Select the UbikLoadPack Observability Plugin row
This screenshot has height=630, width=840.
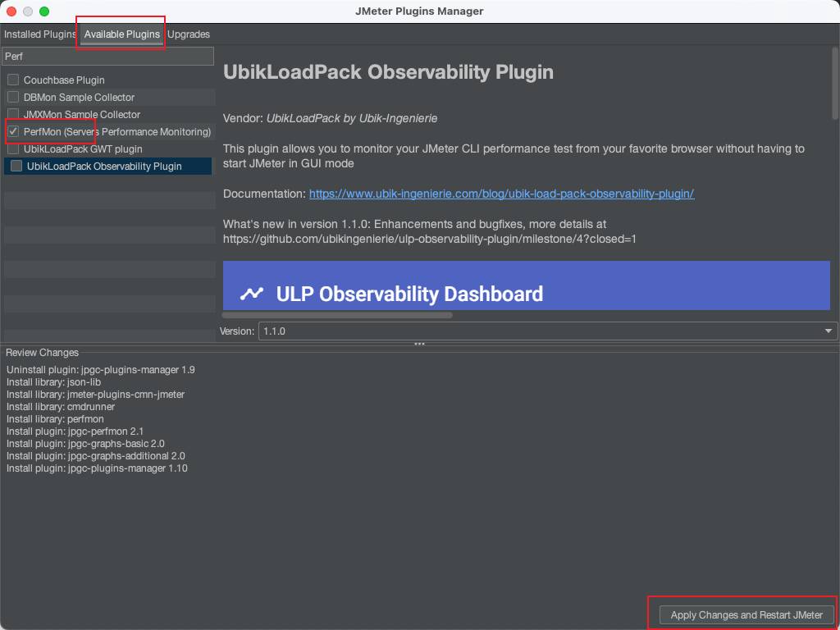(107, 166)
